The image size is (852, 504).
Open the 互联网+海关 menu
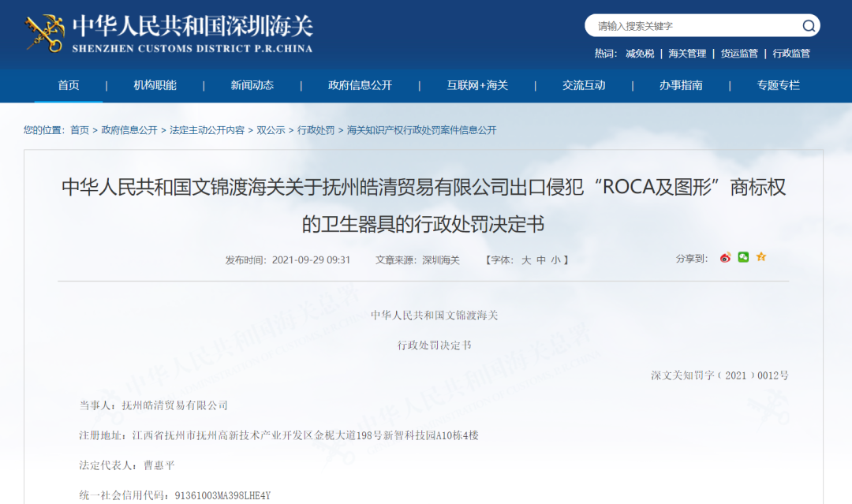click(477, 85)
